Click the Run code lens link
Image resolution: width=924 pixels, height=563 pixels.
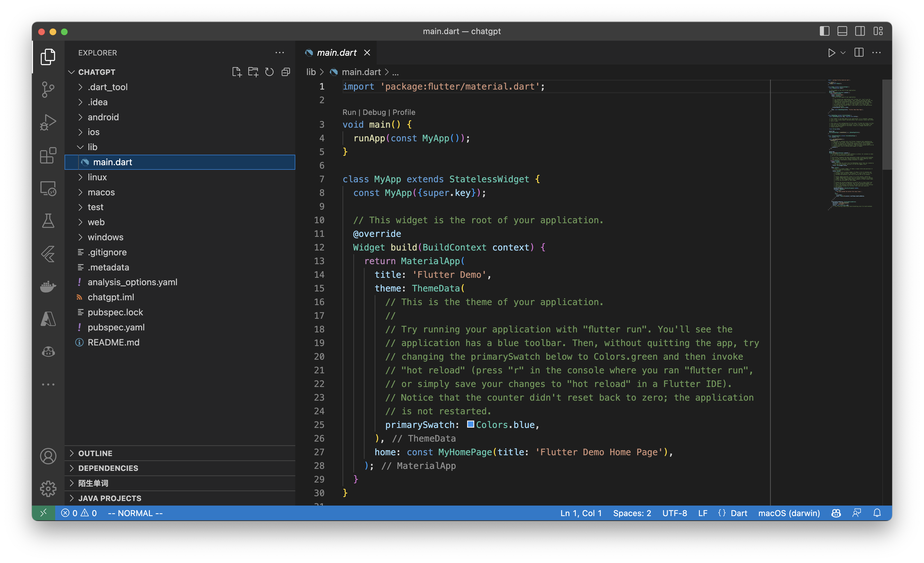click(x=349, y=112)
